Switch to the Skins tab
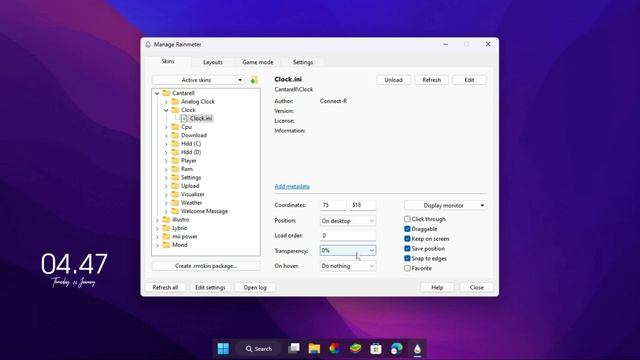Image resolution: width=640 pixels, height=360 pixels. 168,61
